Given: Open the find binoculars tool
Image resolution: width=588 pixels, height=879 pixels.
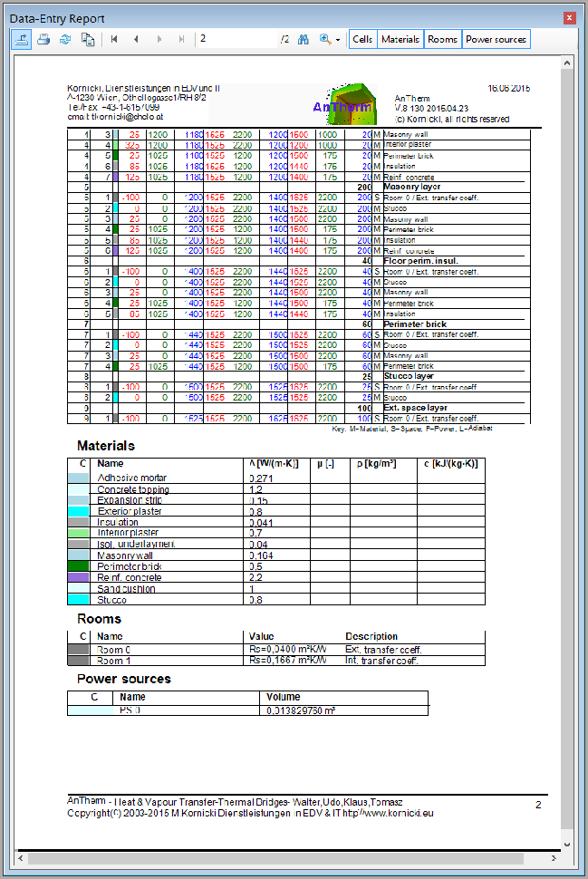Looking at the screenshot, I should coord(304,39).
